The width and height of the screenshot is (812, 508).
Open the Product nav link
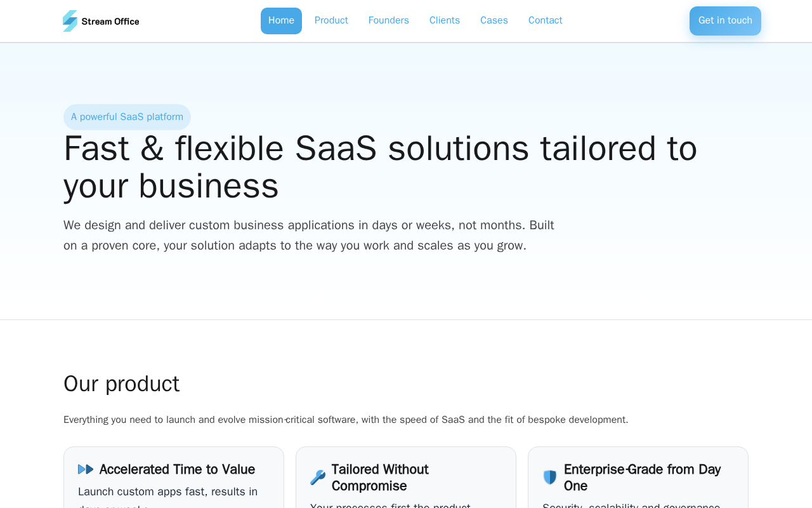pos(331,20)
